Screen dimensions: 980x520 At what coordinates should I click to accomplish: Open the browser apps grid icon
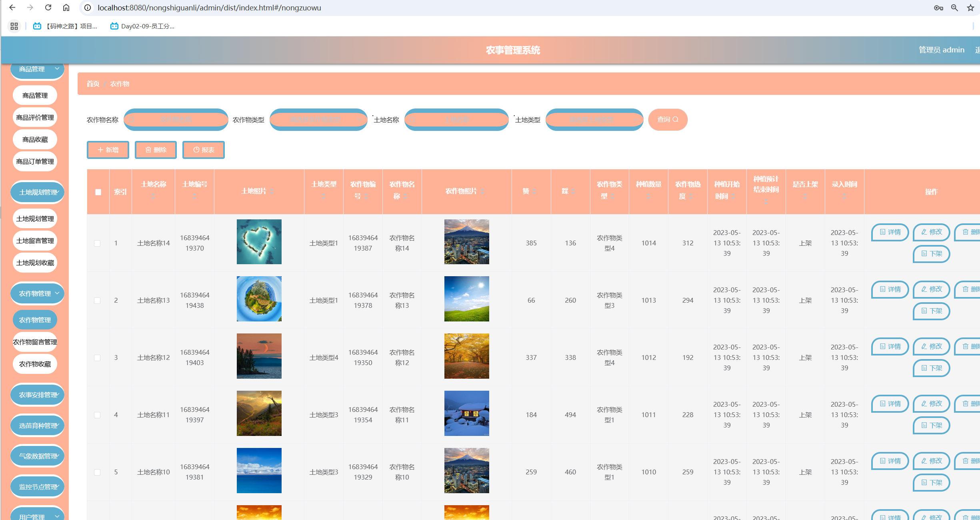[14, 26]
